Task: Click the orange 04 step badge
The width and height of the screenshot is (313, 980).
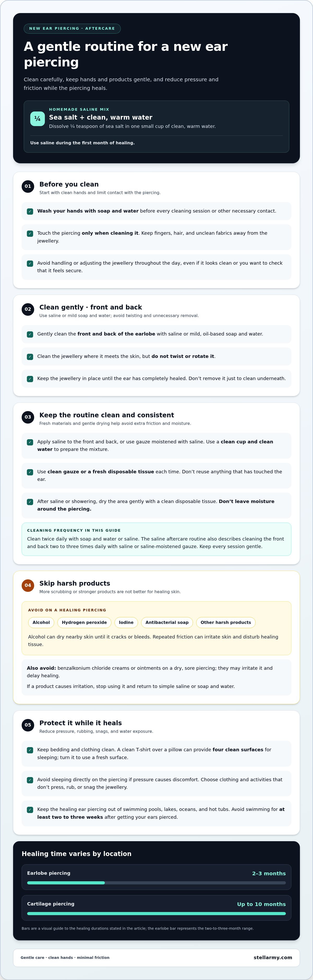Action: [28, 586]
